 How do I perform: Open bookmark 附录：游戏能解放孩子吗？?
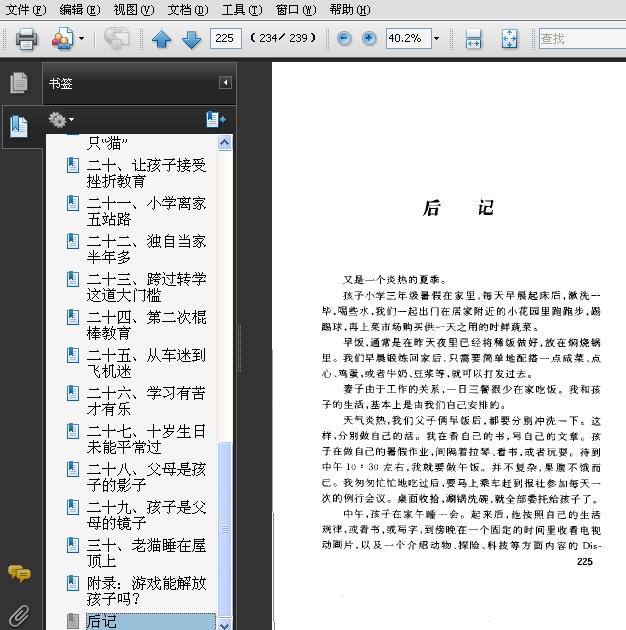146,591
